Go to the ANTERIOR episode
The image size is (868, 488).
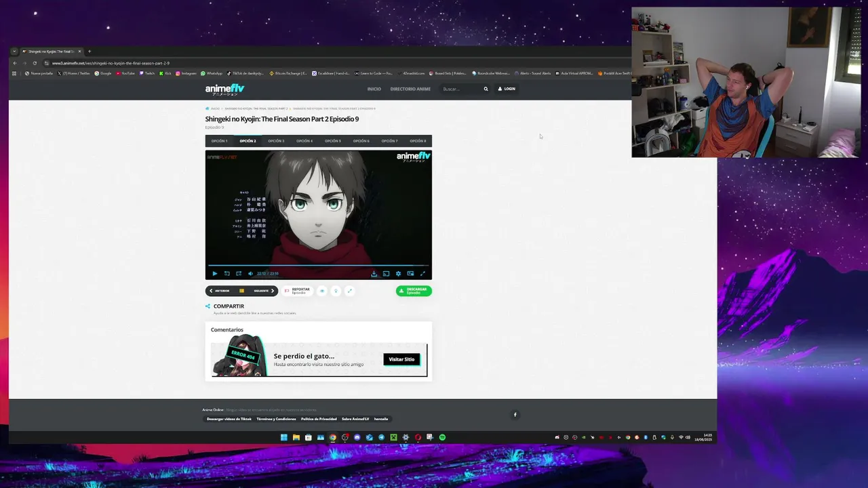219,291
